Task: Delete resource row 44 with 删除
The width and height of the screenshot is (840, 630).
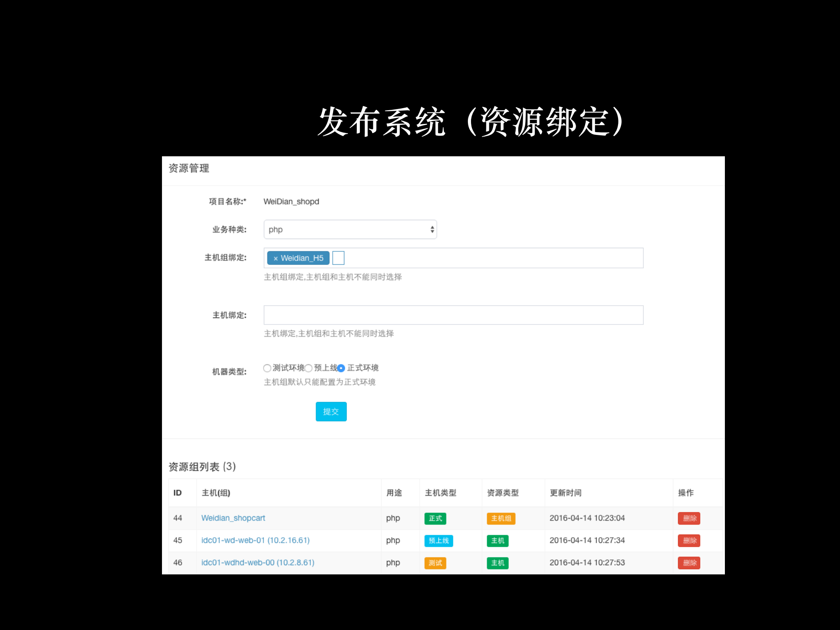Action: tap(689, 518)
